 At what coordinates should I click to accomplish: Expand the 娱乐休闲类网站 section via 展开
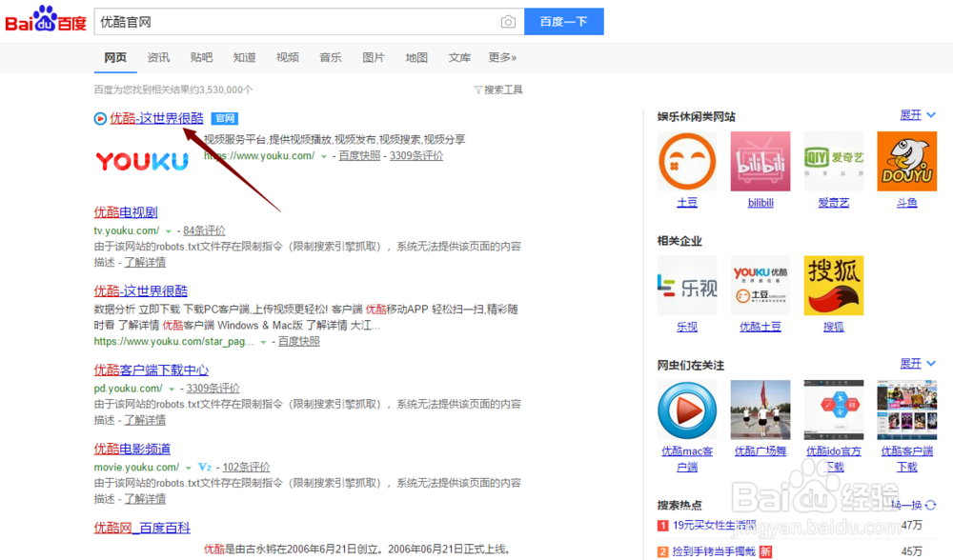click(x=911, y=114)
